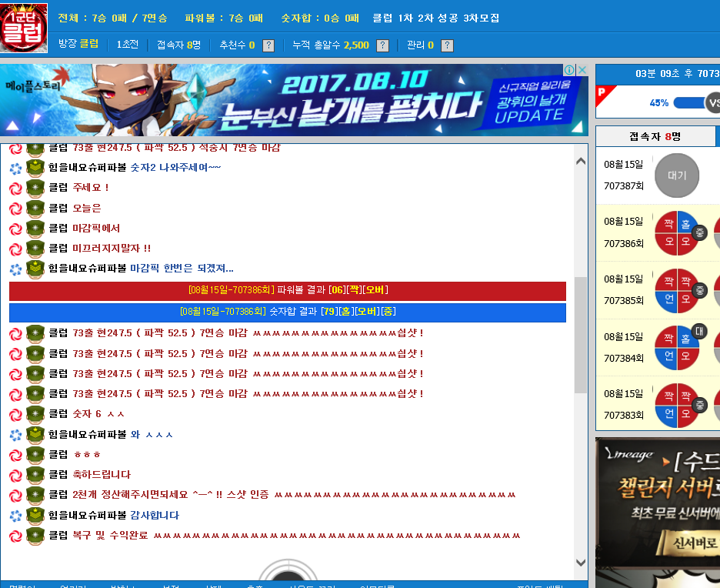Open the help icon beside 추천수 0

point(268,45)
